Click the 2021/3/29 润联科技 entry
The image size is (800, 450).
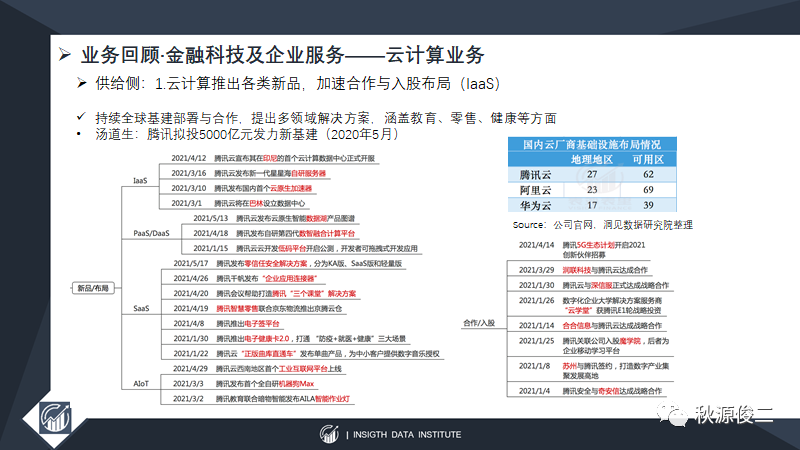click(x=583, y=270)
